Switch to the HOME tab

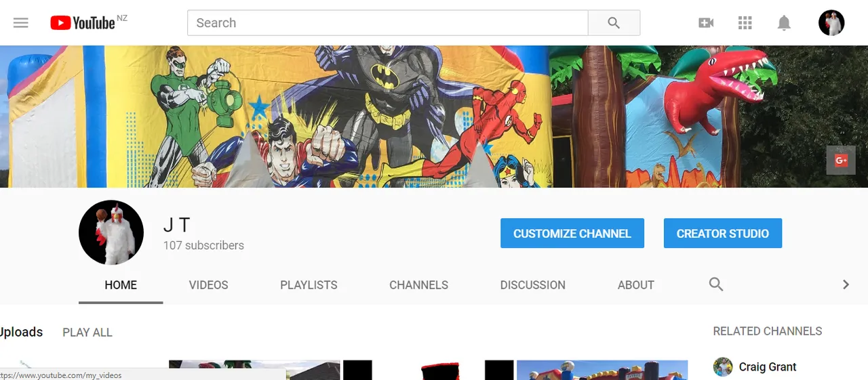click(121, 285)
